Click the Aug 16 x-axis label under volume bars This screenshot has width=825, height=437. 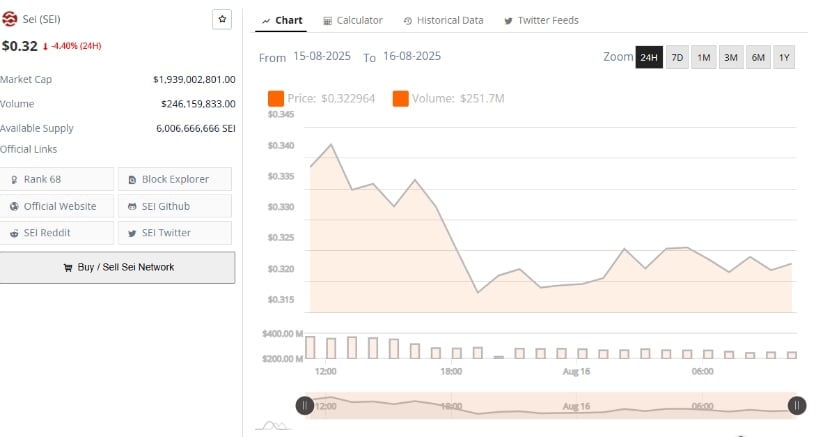pyautogui.click(x=576, y=372)
